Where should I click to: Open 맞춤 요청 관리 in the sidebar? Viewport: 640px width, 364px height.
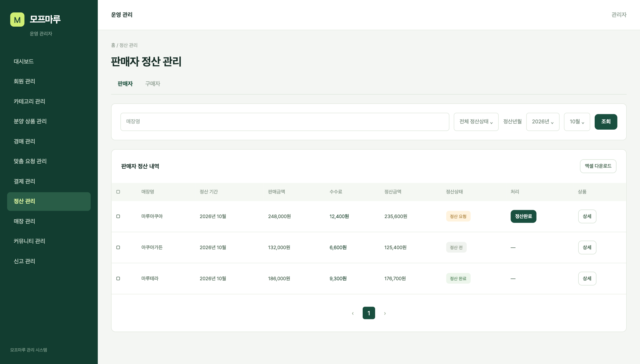(x=49, y=161)
